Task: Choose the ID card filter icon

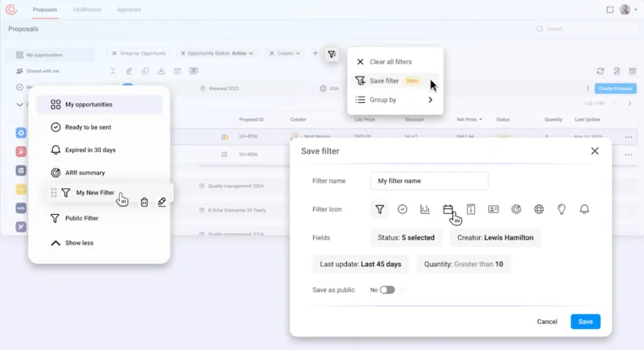Action: pos(493,209)
